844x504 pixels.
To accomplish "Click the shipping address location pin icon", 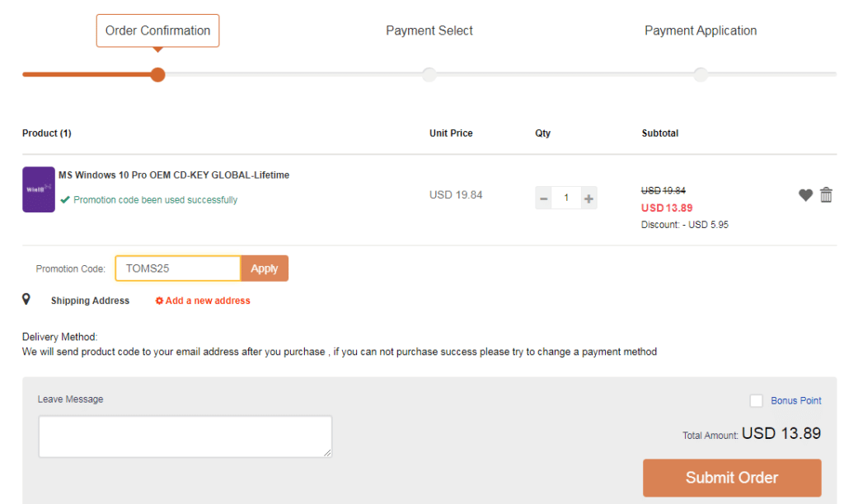I will (26, 299).
